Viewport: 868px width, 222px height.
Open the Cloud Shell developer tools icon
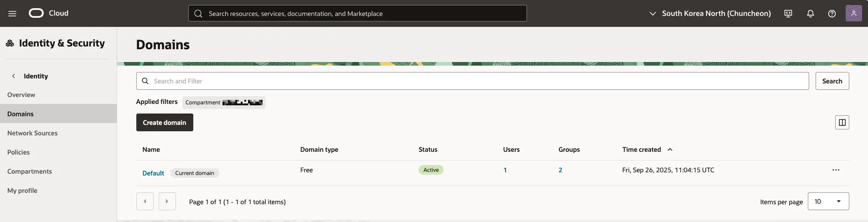point(788,14)
